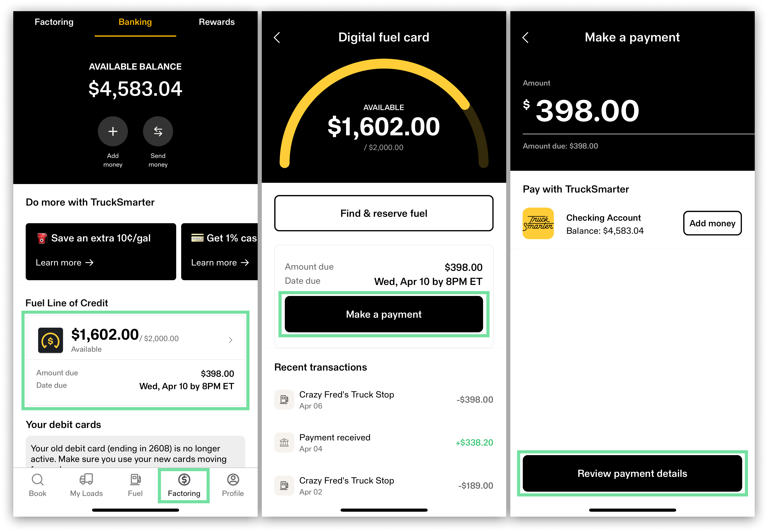Tap fuel pump icon for Apr 02 transaction

(x=284, y=485)
